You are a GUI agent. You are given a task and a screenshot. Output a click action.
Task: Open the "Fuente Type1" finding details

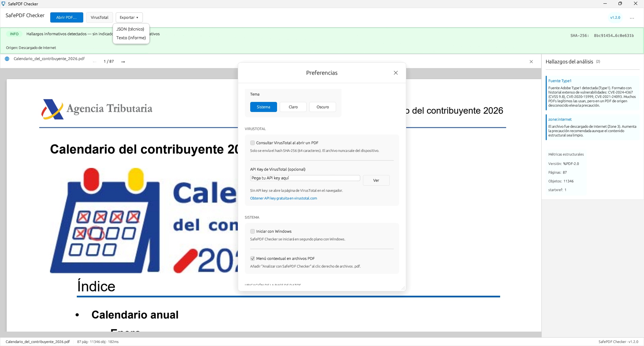tap(559, 81)
